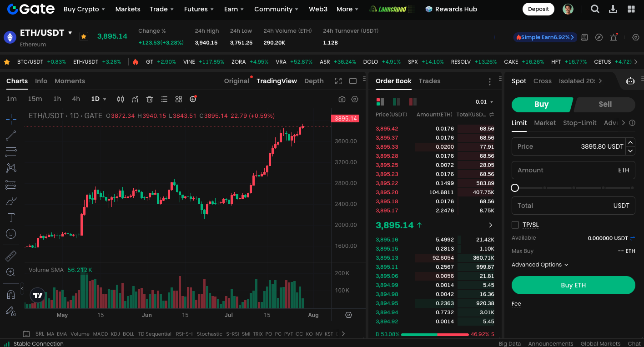Screen dimensions: 644x347
Task: Open the trading bot robot icon
Action: tap(630, 81)
